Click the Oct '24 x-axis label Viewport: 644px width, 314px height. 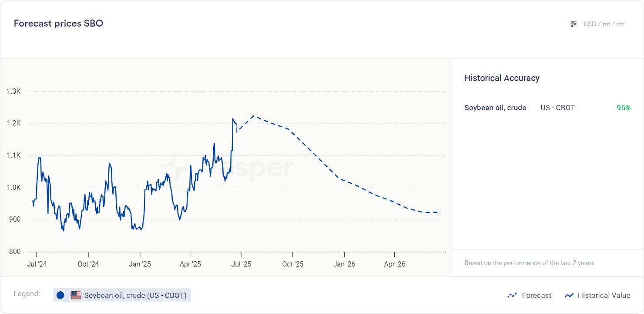pyautogui.click(x=88, y=264)
